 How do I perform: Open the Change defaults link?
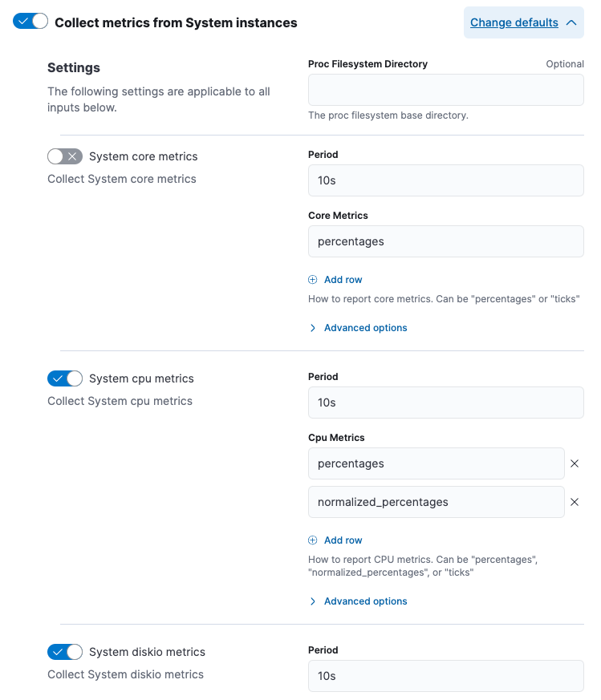click(x=514, y=22)
